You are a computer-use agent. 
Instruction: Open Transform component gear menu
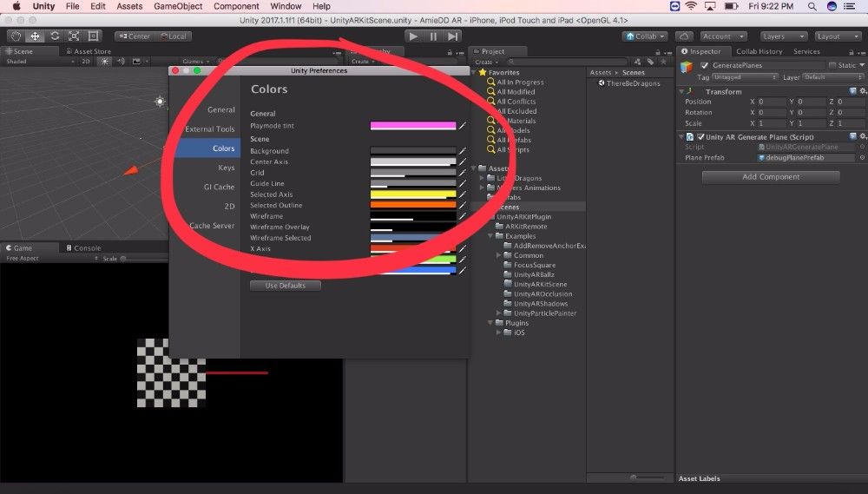tap(863, 91)
